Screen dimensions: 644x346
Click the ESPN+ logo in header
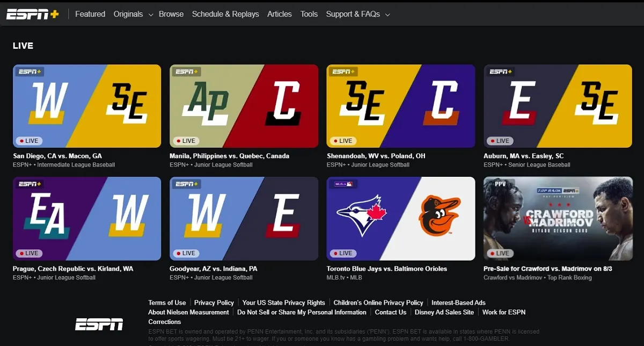[32, 14]
